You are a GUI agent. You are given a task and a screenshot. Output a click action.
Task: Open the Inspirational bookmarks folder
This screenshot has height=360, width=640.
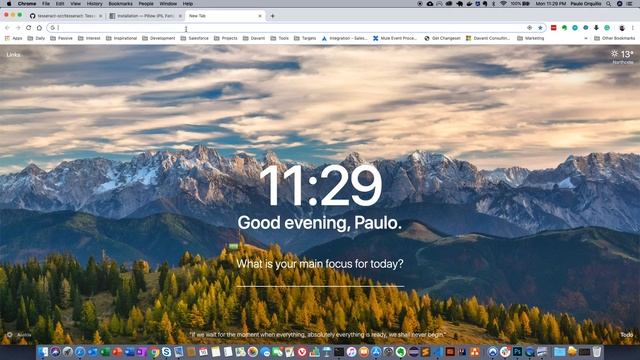click(x=121, y=38)
